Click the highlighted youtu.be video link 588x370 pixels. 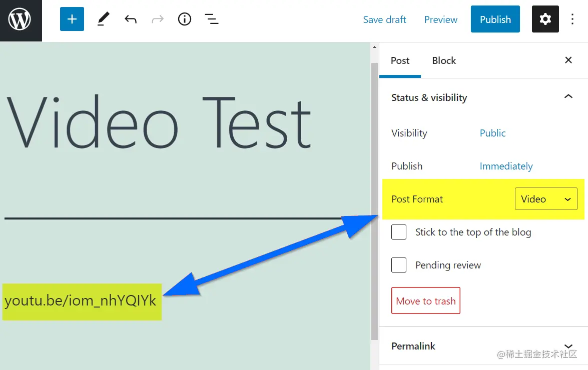tap(82, 301)
